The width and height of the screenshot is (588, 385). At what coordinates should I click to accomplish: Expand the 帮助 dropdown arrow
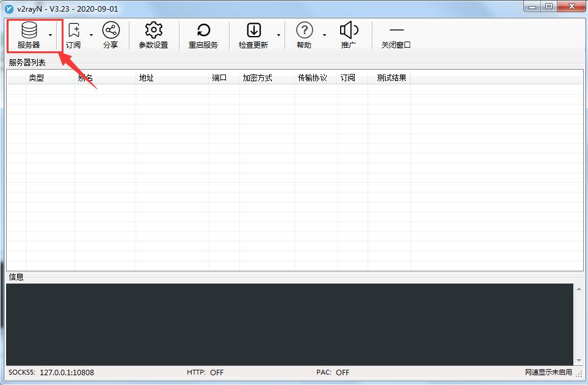pos(324,35)
